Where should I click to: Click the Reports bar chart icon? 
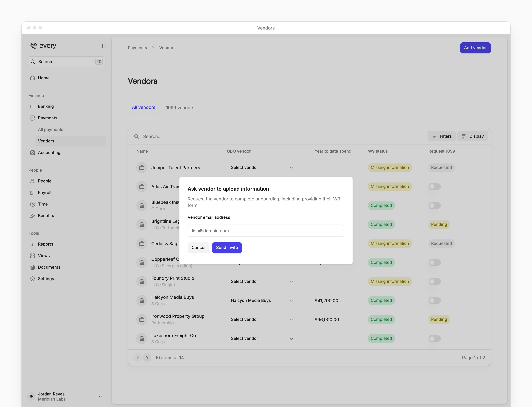[x=32, y=244]
